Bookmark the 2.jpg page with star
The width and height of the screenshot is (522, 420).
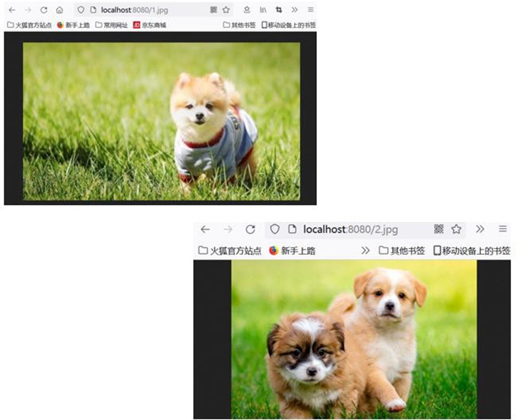tap(456, 229)
